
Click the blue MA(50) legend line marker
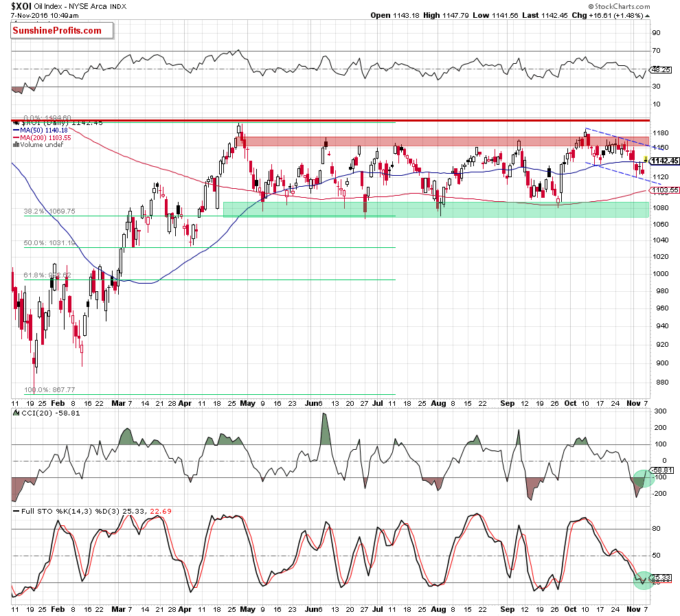click(x=16, y=130)
